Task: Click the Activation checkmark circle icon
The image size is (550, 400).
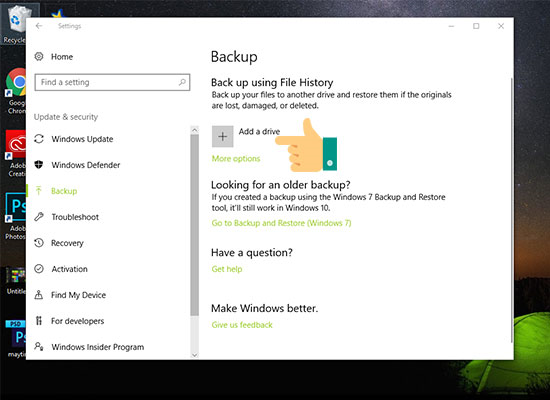Action: click(39, 269)
